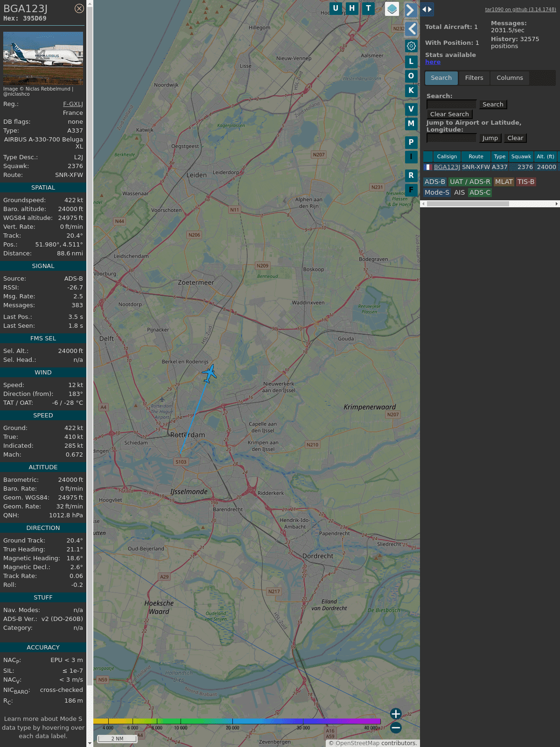560x747 pixels.
Task: Toggle the F map button
Action: [x=411, y=190]
